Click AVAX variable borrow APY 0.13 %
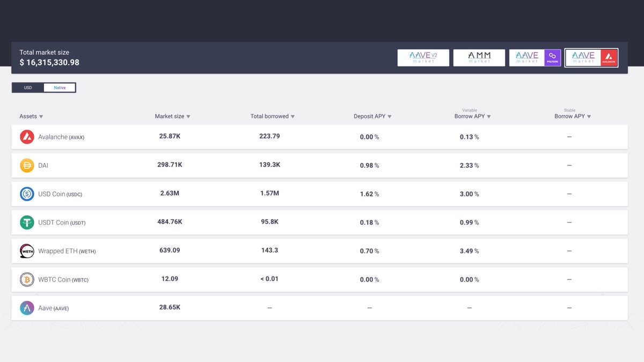Image resolution: width=644 pixels, height=362 pixels. click(470, 137)
